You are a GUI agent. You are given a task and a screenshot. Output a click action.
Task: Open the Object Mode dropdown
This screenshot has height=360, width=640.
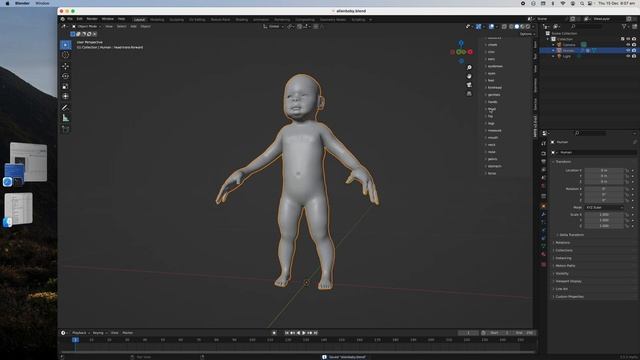[x=86, y=27]
